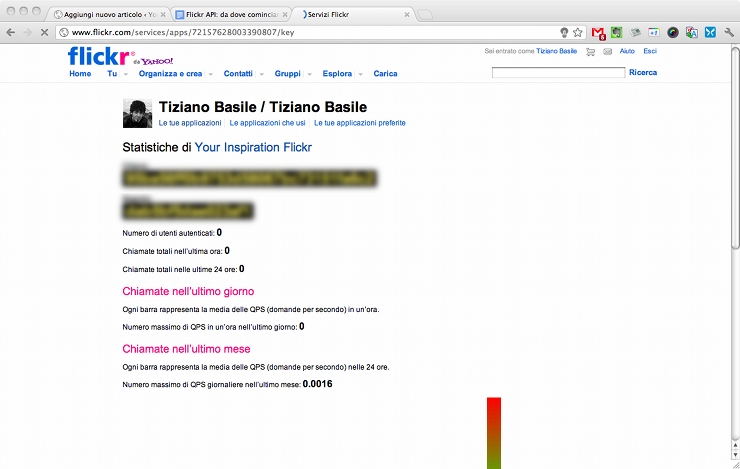Click the Chiamate nell'ultimo mese heading

pyautogui.click(x=186, y=349)
